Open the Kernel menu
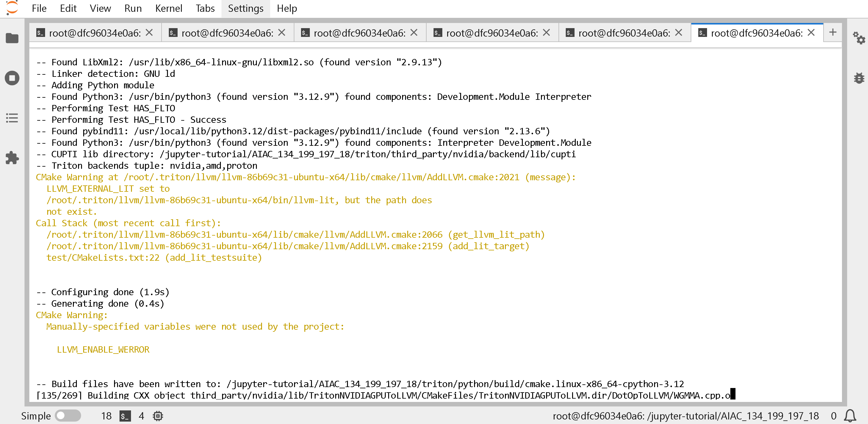The image size is (868, 424). click(169, 8)
